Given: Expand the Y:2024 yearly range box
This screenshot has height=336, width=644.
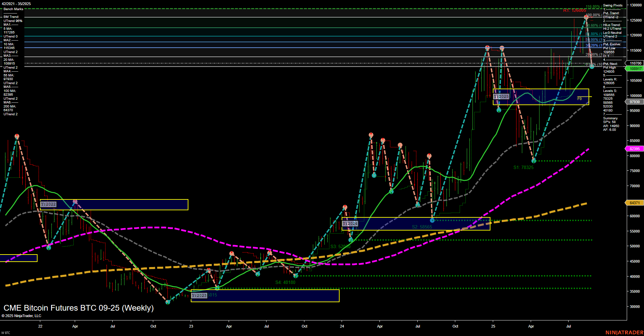Looking at the screenshot, I should [x=350, y=223].
